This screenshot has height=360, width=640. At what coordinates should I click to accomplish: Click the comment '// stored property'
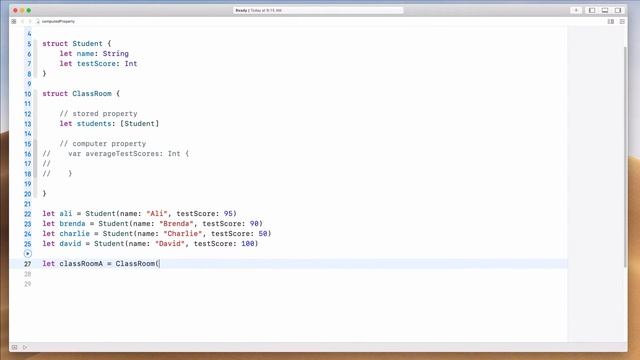click(98, 113)
